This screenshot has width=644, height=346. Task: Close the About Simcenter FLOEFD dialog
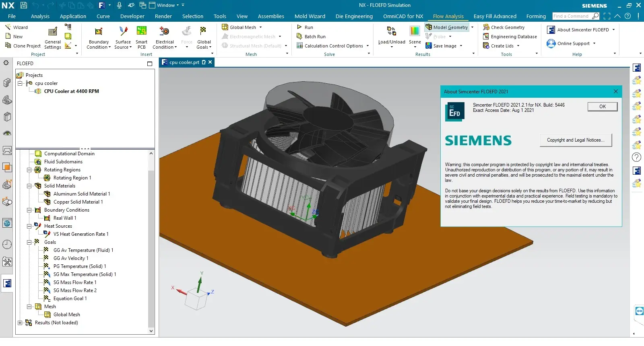click(x=615, y=91)
